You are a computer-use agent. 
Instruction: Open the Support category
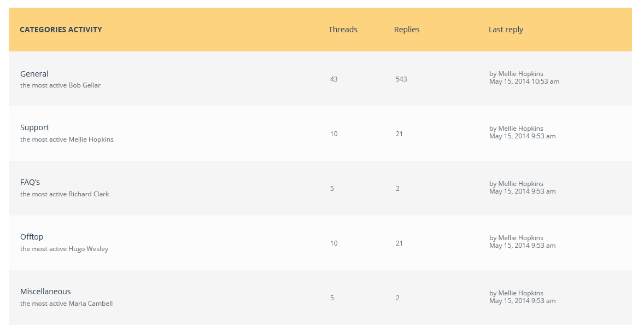(34, 128)
